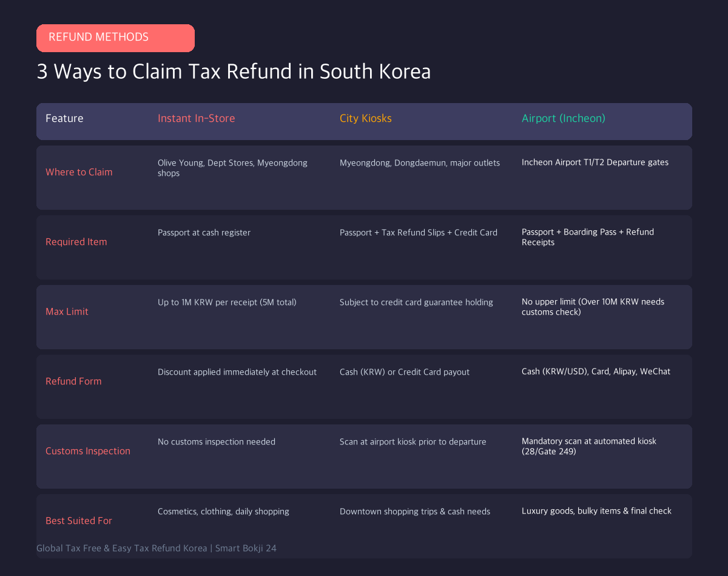Click 'Cosmetics, clothing, daily shopping' cell
The height and width of the screenshot is (576, 728).
tap(223, 511)
